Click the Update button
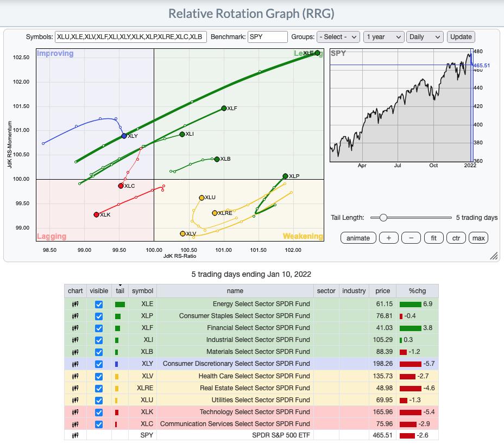 (x=461, y=37)
